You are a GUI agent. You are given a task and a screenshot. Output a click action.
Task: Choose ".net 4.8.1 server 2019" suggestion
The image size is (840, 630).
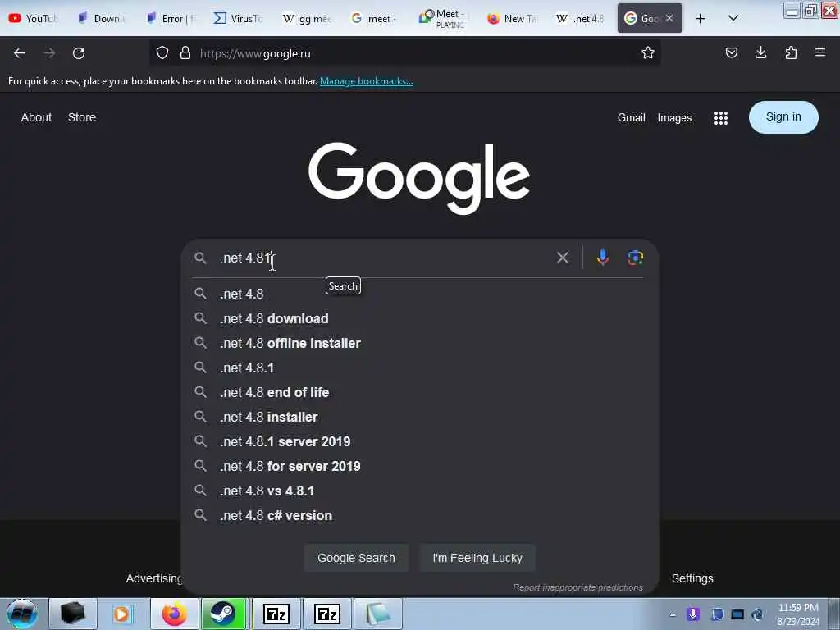[419, 441]
